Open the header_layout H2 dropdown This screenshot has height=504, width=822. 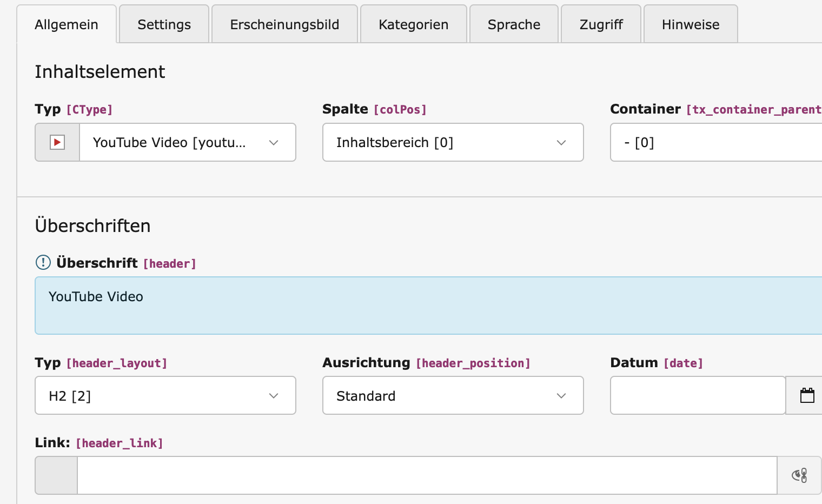[165, 395]
